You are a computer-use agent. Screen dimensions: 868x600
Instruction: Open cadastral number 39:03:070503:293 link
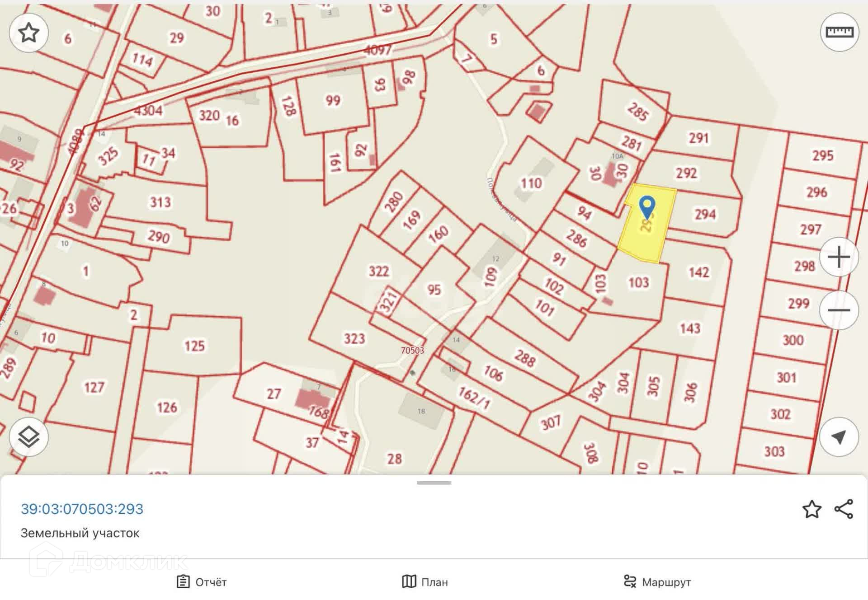pos(82,509)
